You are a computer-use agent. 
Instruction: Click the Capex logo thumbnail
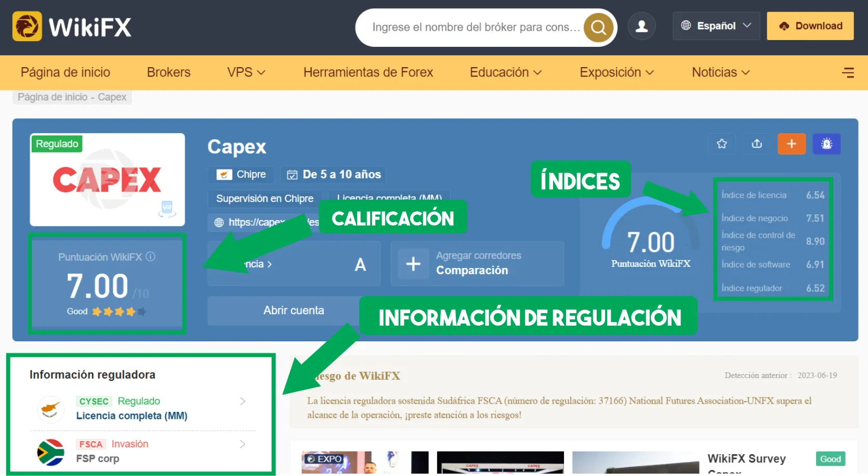coord(107,179)
